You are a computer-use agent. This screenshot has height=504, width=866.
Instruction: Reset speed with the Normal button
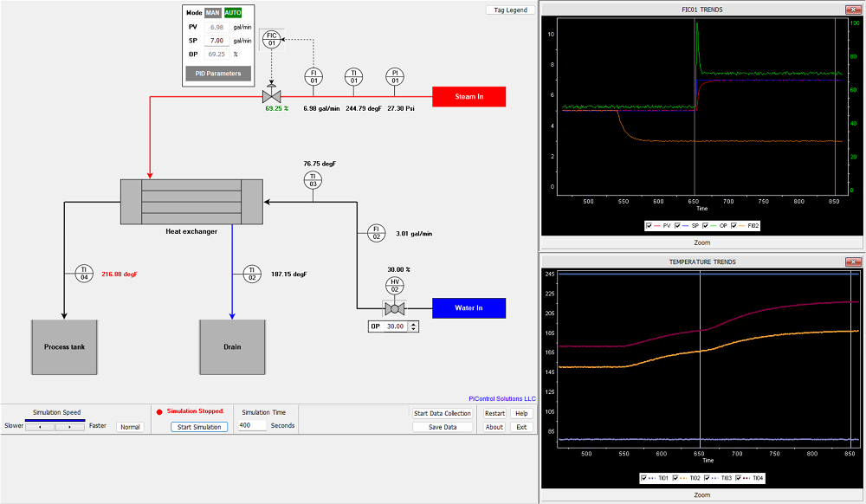131,427
